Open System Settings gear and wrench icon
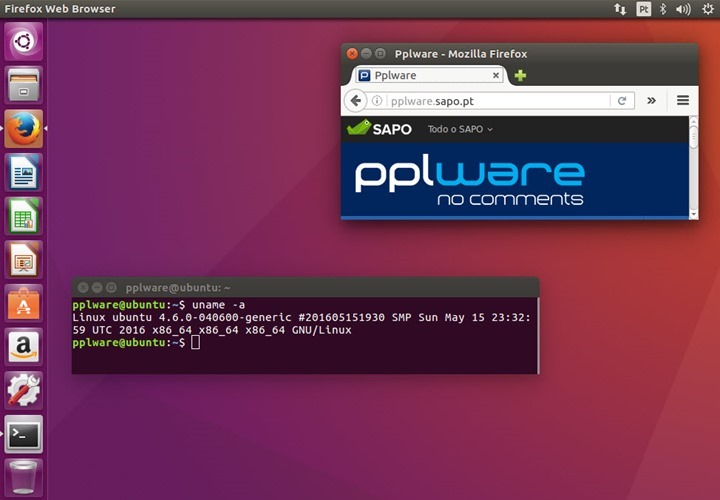The height and width of the screenshot is (500, 720). 23,390
